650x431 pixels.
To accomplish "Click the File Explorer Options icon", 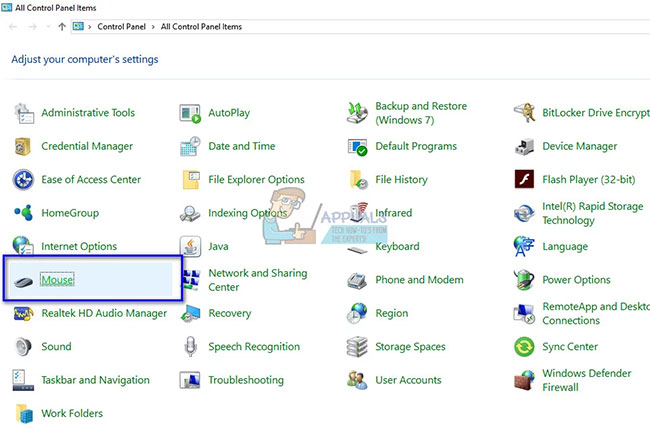I will point(191,180).
